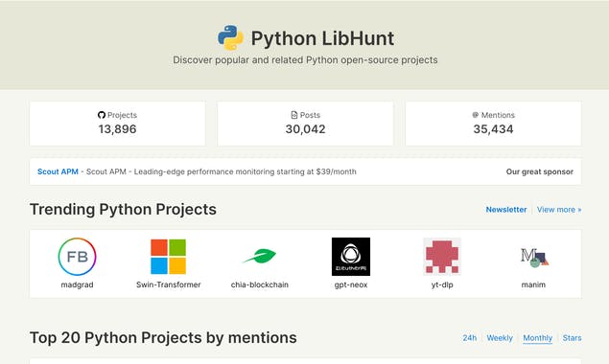Visit the Scout APM sponsor link
This screenshot has width=609, height=364.
point(58,171)
